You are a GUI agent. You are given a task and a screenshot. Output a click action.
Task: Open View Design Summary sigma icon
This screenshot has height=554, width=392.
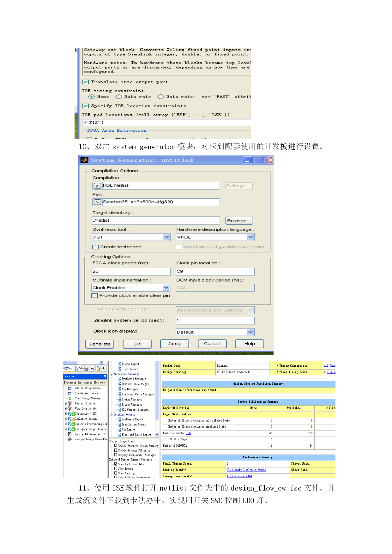point(70,398)
